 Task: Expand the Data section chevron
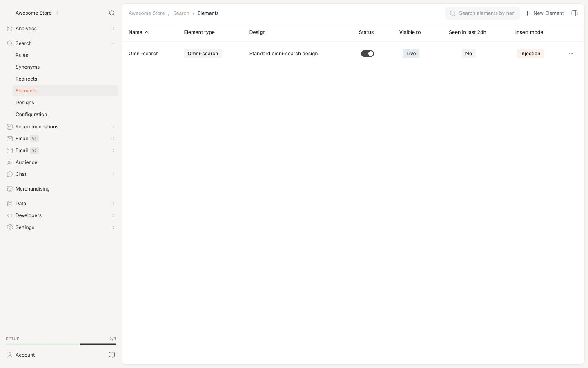(x=114, y=204)
